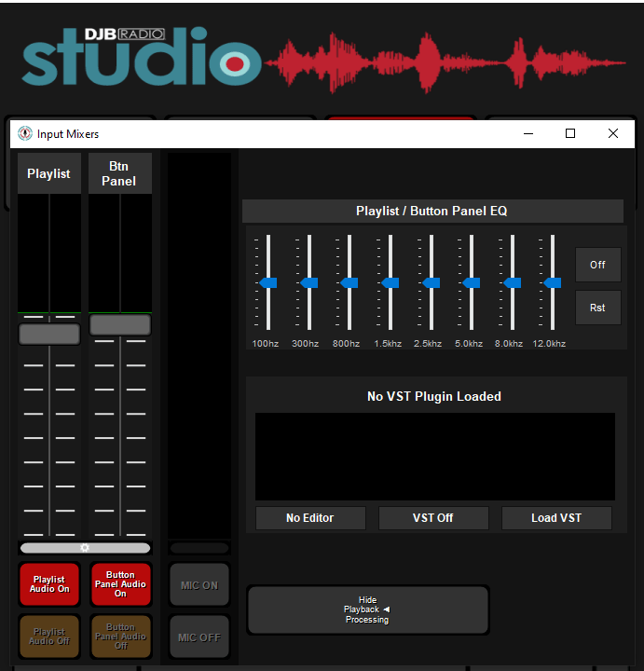Viewport: 644px width, 671px height.
Task: Click the Btn Panel volume fader knob
Action: coord(120,325)
